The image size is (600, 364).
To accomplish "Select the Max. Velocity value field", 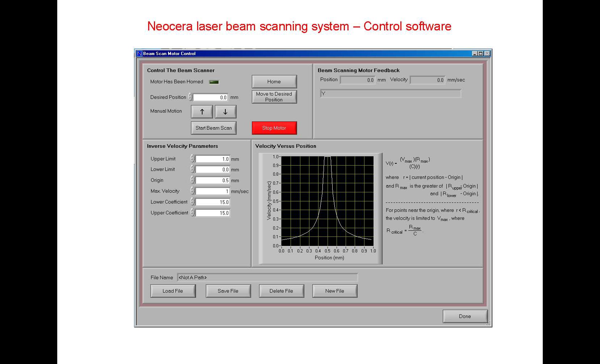I will [213, 191].
